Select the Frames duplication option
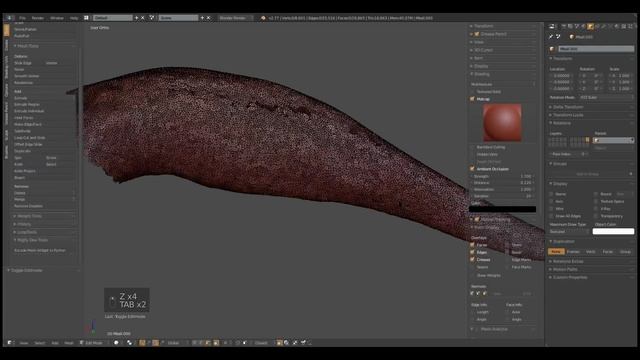Screen dimensions: 640x360 click(x=573, y=252)
